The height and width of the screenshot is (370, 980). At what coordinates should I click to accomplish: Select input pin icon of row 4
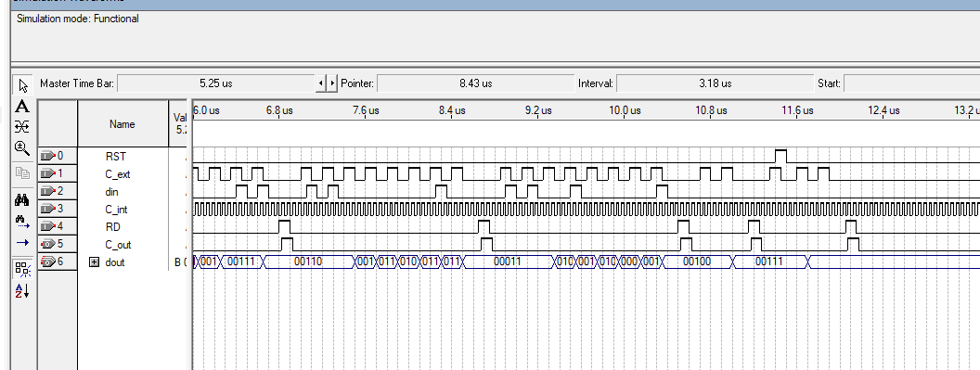point(48,226)
